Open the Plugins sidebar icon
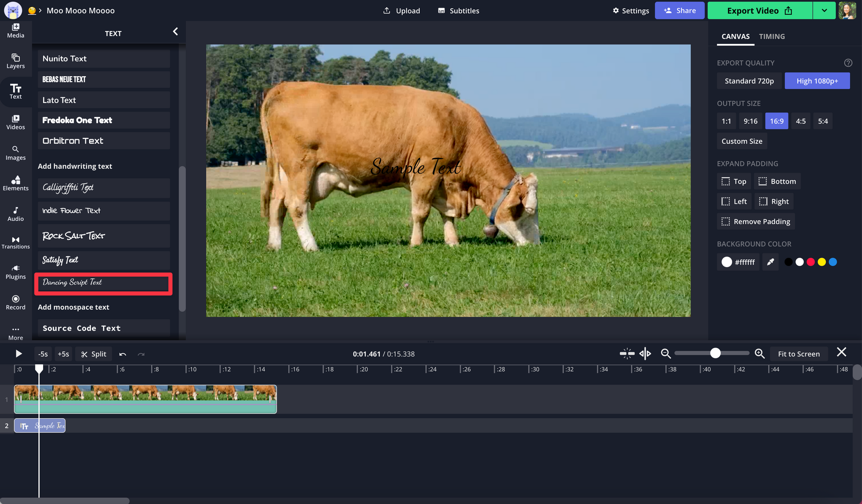862x504 pixels. [16, 272]
